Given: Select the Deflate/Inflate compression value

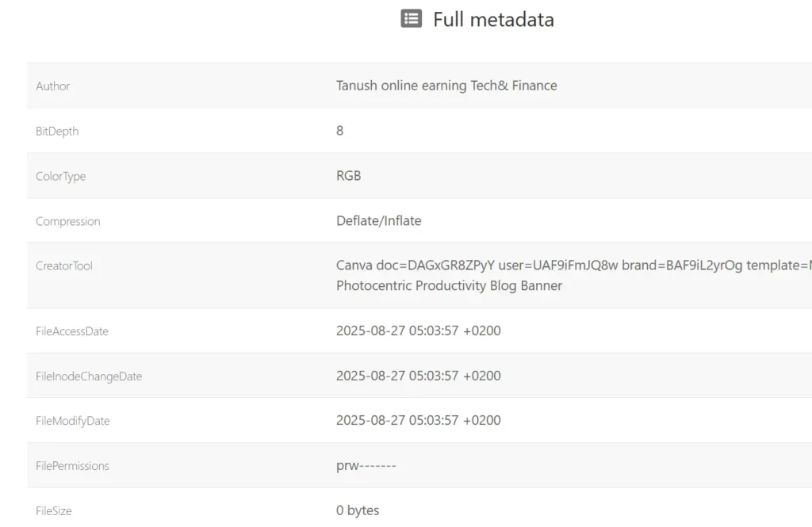Looking at the screenshot, I should 378,220.
